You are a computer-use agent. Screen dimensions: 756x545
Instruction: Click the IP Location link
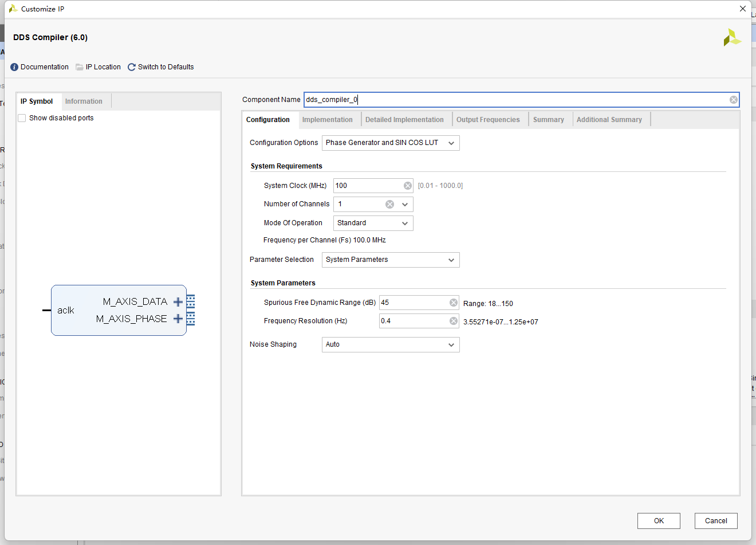point(103,67)
